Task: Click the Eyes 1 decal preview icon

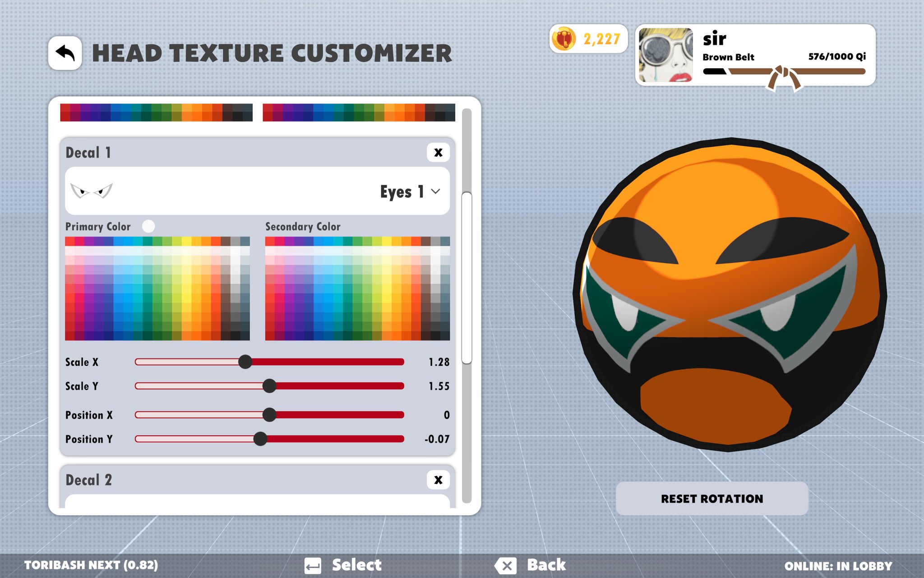Action: 92,191
